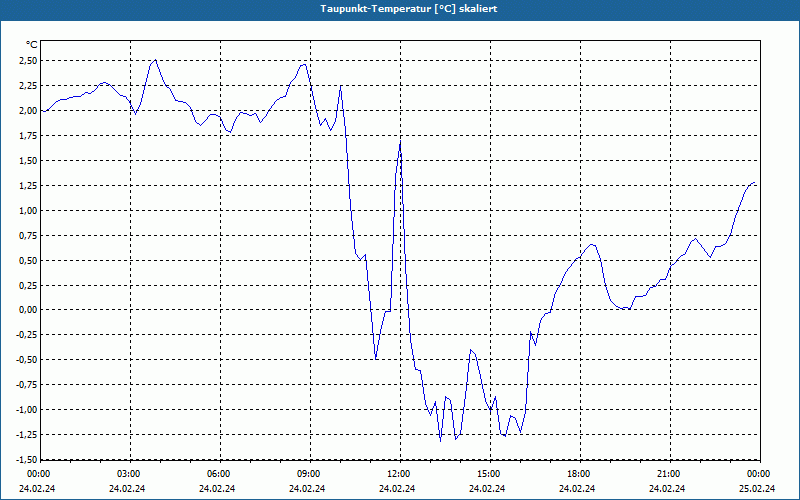
Task: Click the 1,75 y-axis label
Action: pos(28,136)
